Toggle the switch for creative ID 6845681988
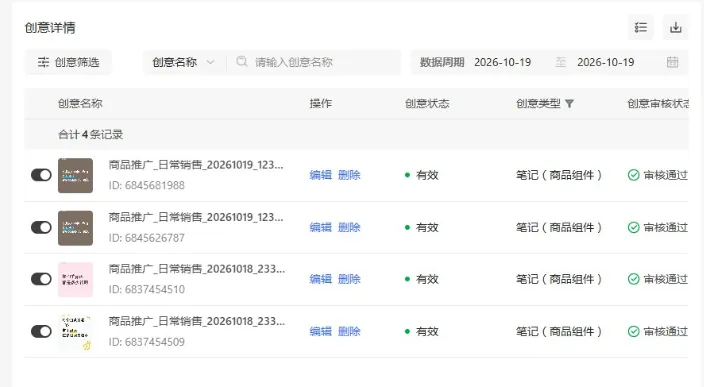This screenshot has width=704, height=387. pos(41,175)
